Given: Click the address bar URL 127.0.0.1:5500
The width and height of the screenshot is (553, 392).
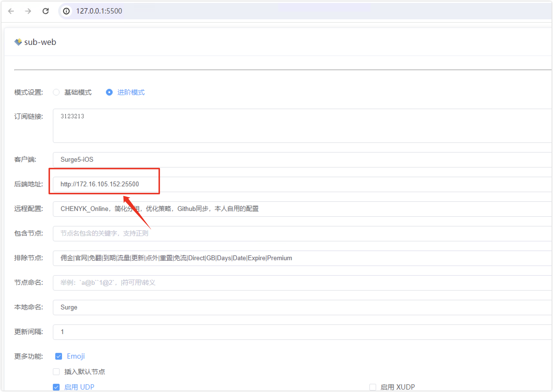Looking at the screenshot, I should (x=99, y=11).
